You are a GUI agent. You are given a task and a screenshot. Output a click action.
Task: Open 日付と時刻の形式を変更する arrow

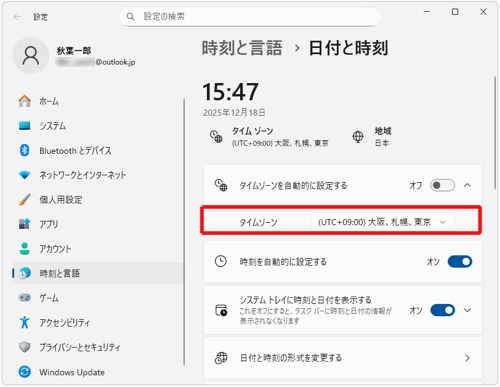coord(468,358)
